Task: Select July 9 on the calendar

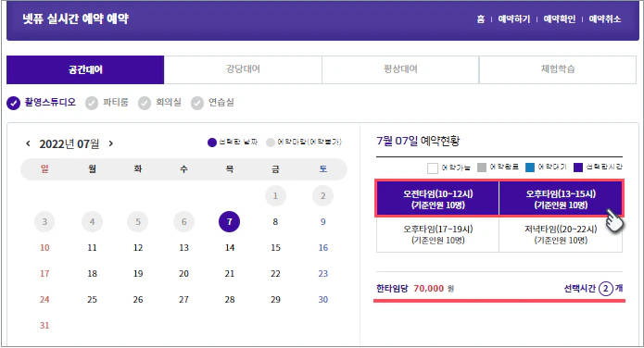Action: tap(323, 221)
